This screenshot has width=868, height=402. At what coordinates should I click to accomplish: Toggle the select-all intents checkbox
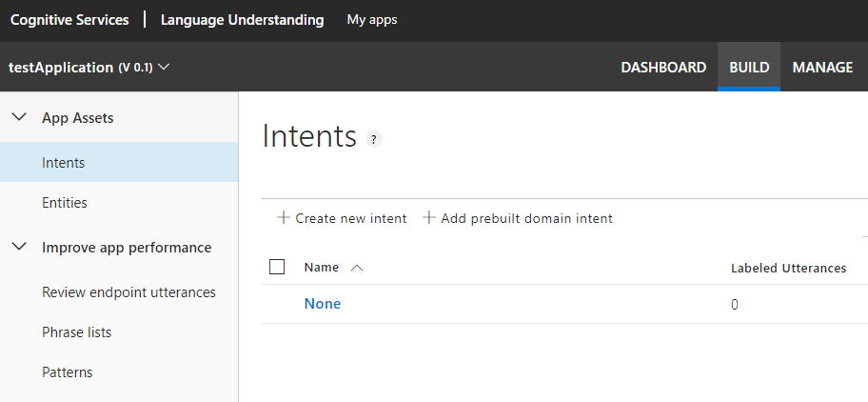(277, 267)
